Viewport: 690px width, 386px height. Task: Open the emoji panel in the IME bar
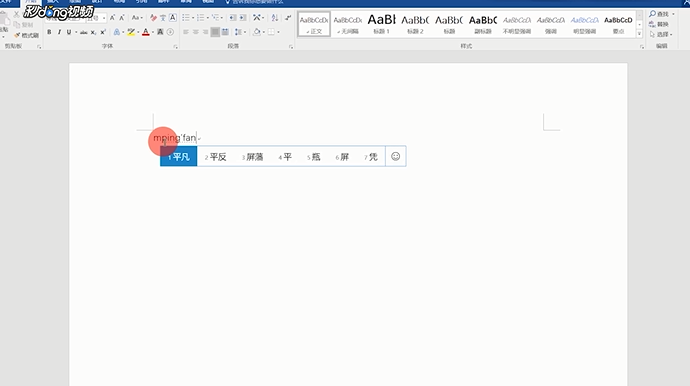(396, 156)
